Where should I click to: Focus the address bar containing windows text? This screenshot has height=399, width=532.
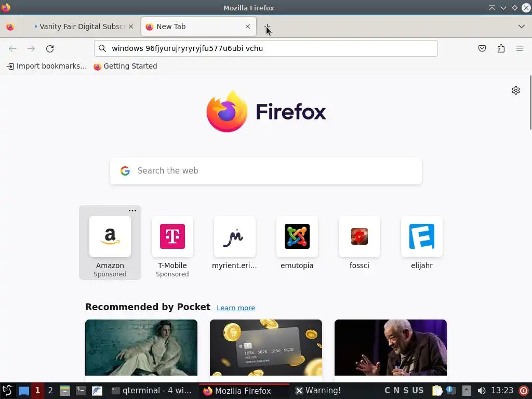tap(266, 48)
